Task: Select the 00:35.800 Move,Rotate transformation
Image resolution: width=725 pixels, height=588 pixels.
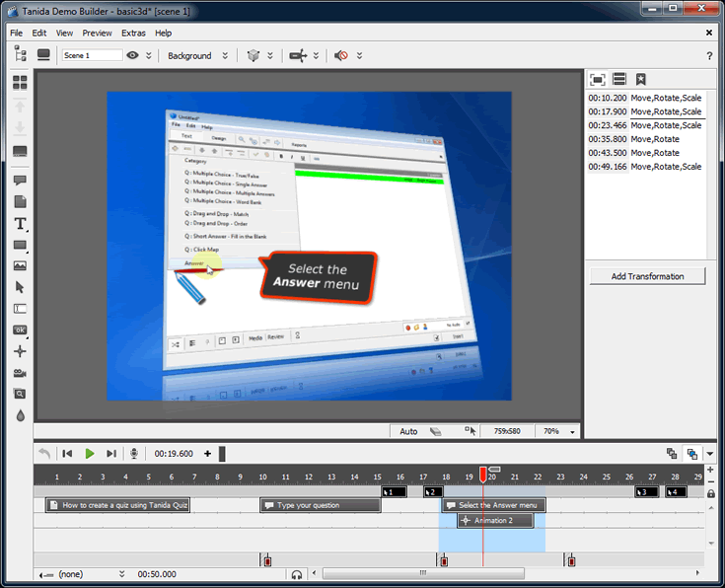Action: pyautogui.click(x=645, y=139)
